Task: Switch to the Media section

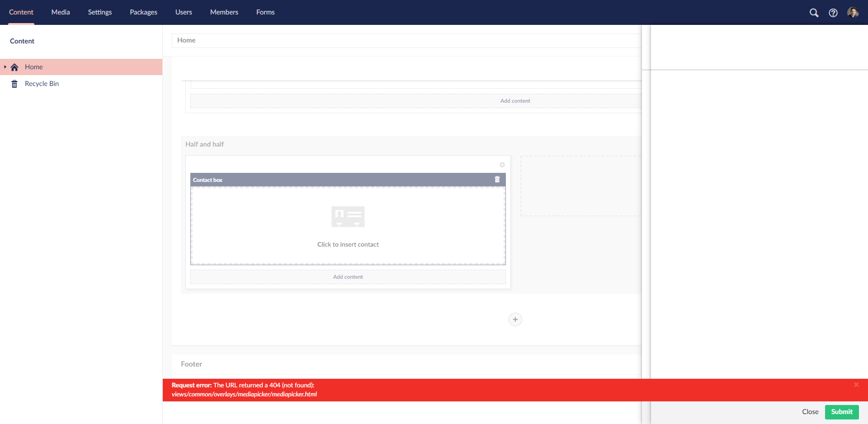Action: click(x=60, y=12)
